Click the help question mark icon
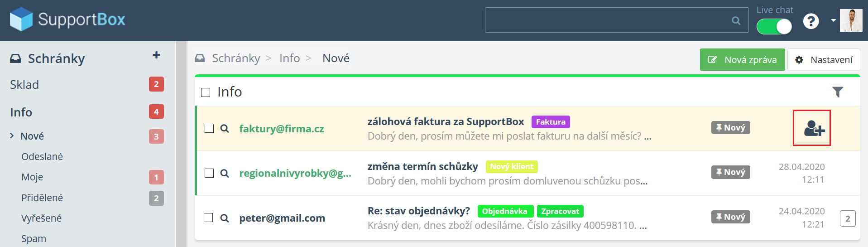The image size is (868, 247). (x=810, y=21)
